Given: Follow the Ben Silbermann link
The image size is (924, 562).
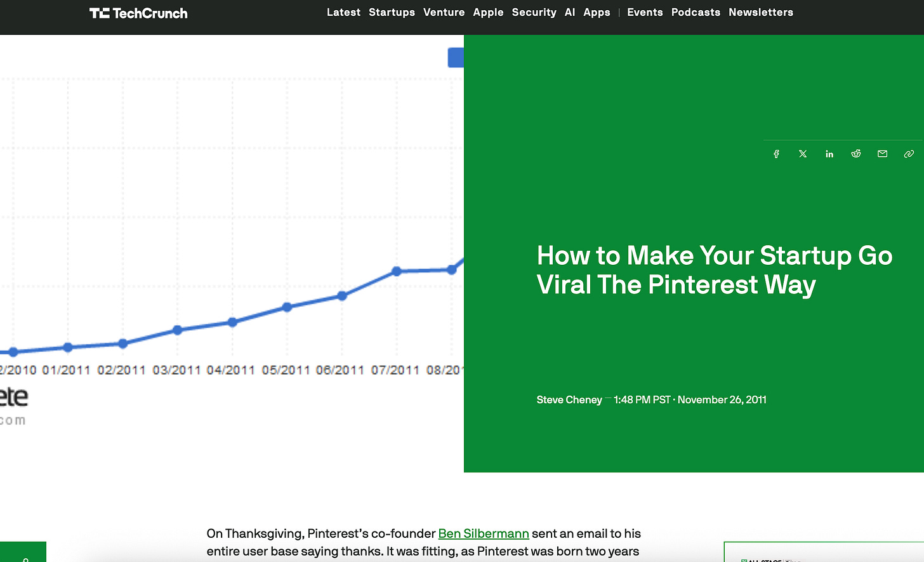Looking at the screenshot, I should [x=484, y=533].
